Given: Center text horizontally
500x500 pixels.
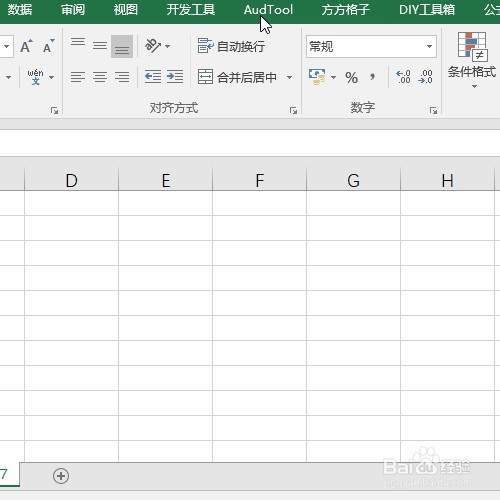Looking at the screenshot, I should pyautogui.click(x=100, y=77).
